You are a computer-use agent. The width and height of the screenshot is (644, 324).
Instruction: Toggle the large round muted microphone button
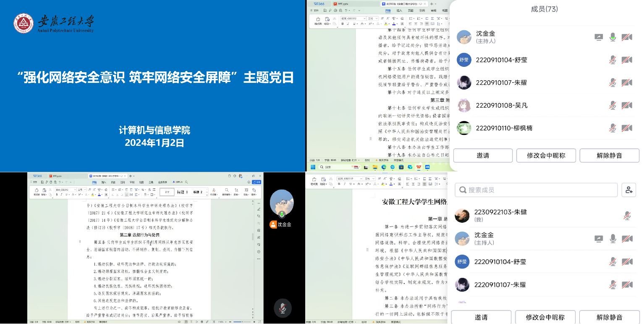pyautogui.click(x=283, y=308)
